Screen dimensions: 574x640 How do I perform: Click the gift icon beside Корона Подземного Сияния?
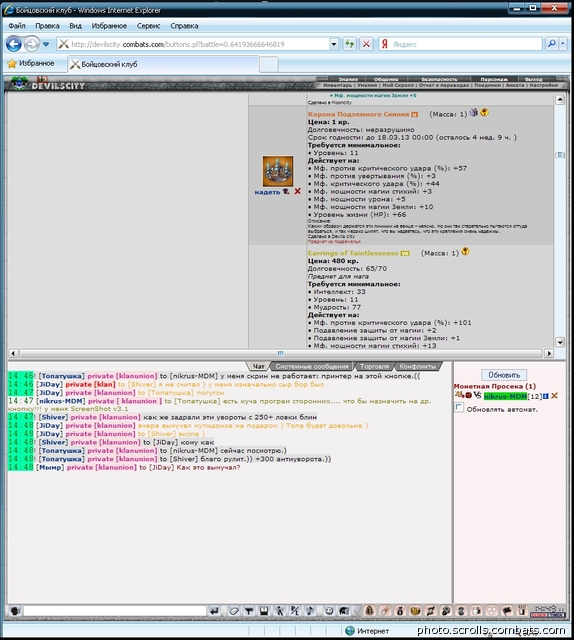pos(474,112)
